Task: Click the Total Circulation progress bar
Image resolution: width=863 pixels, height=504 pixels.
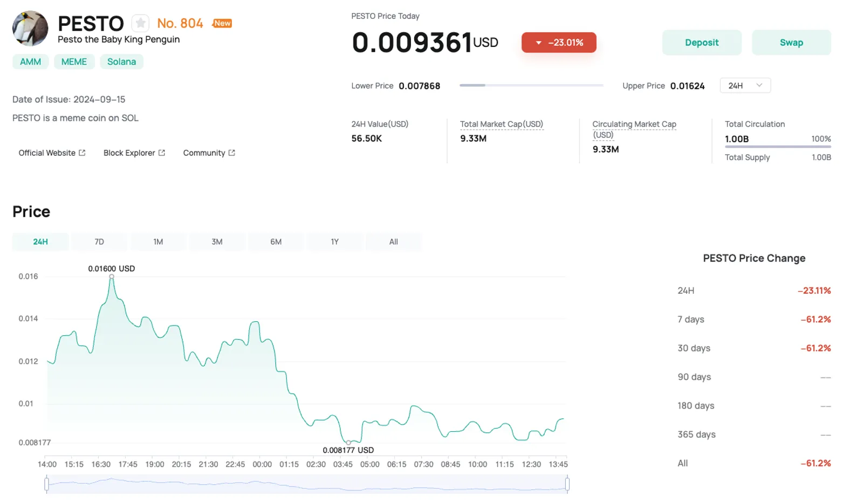Action: (778, 147)
